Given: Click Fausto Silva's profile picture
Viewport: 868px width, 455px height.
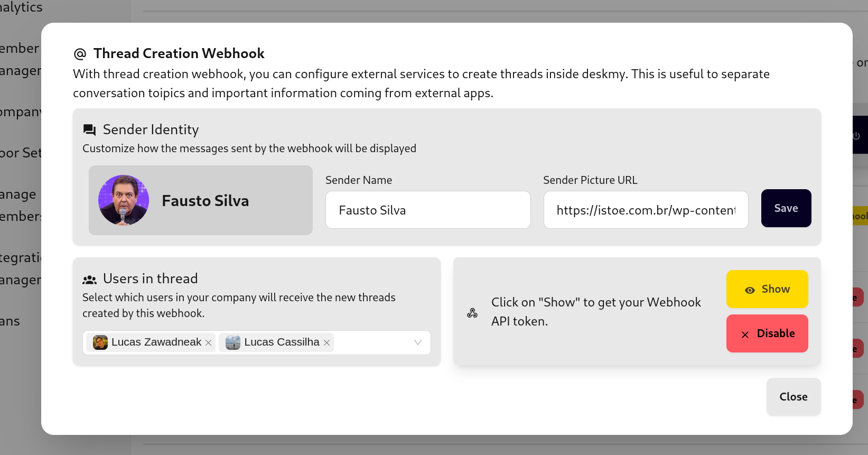Looking at the screenshot, I should pyautogui.click(x=124, y=200).
